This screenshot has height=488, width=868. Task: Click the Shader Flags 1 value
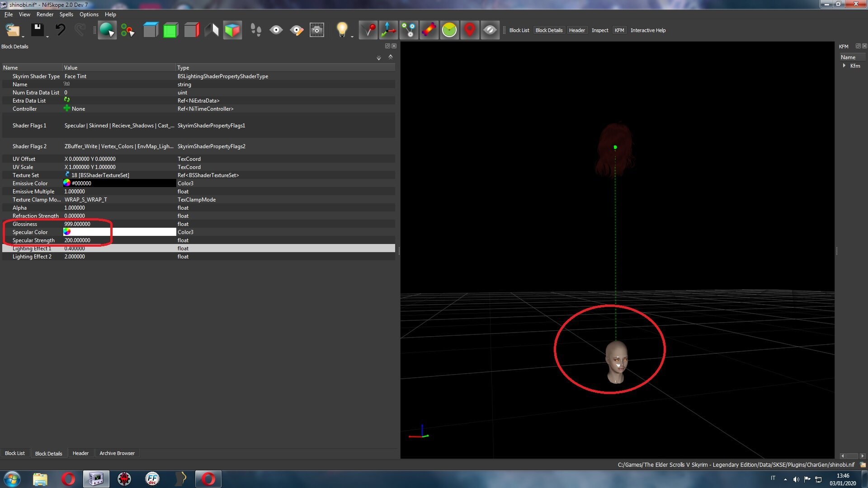pyautogui.click(x=119, y=126)
